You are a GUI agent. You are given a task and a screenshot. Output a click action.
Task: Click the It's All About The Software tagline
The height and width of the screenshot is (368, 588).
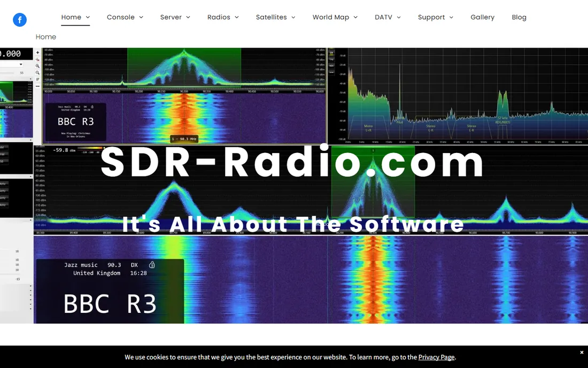(x=293, y=224)
